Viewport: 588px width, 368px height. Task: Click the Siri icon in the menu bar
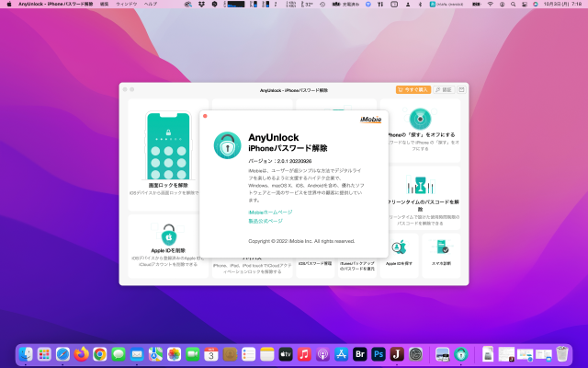pyautogui.click(x=536, y=4)
